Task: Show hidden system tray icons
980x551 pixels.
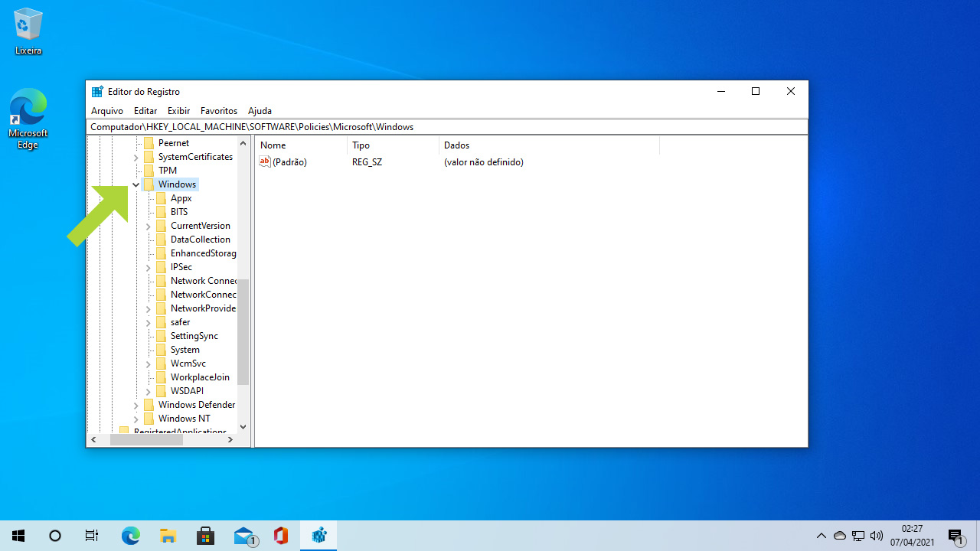Action: (822, 536)
